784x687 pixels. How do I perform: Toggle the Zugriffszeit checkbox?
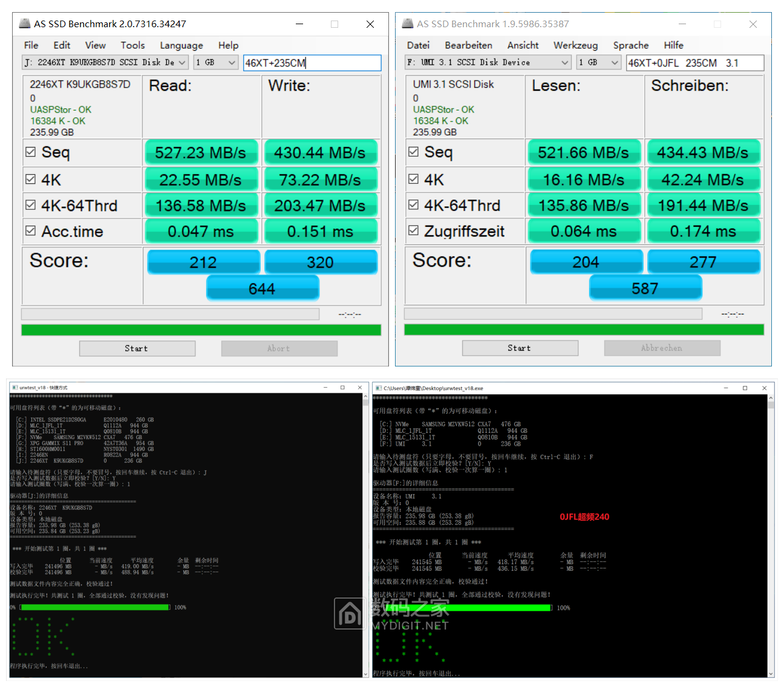pos(414,230)
